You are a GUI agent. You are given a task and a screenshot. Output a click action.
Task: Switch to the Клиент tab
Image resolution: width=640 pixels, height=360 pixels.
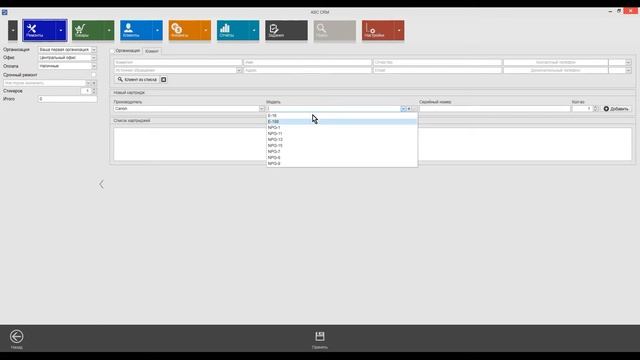[152, 51]
